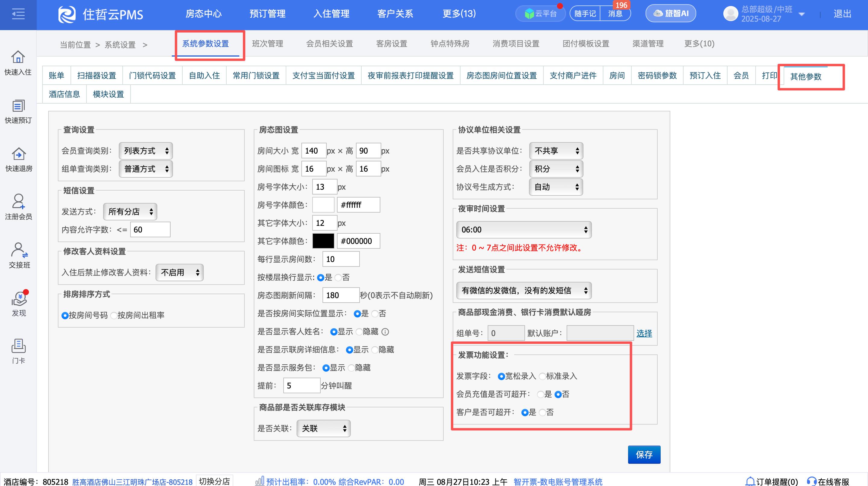Open 随手记 notes button

point(585,14)
